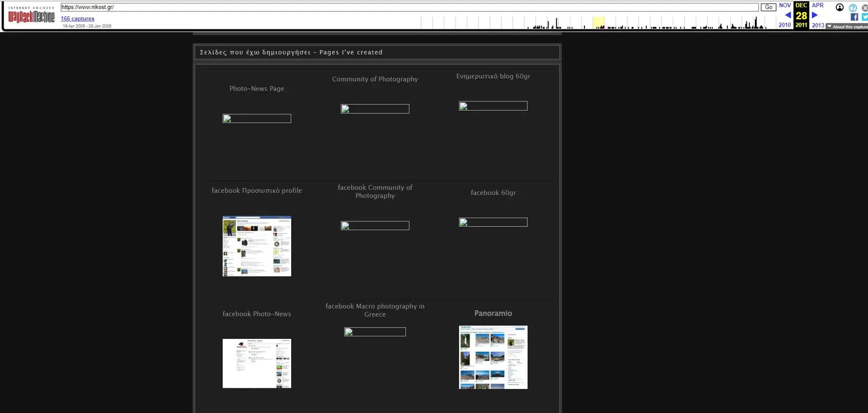The width and height of the screenshot is (868, 413).
Task: Open the Wayback help icon
Action: tap(853, 8)
